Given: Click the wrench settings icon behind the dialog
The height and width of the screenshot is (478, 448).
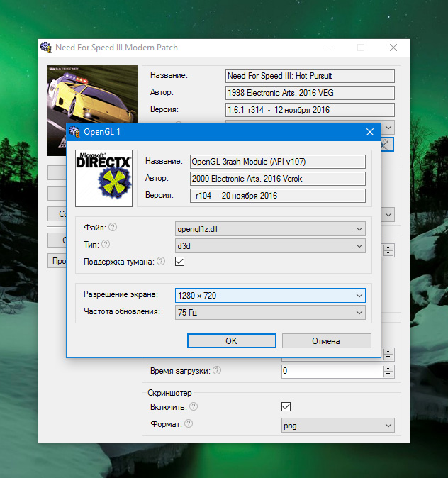Looking at the screenshot, I should click(x=387, y=145).
